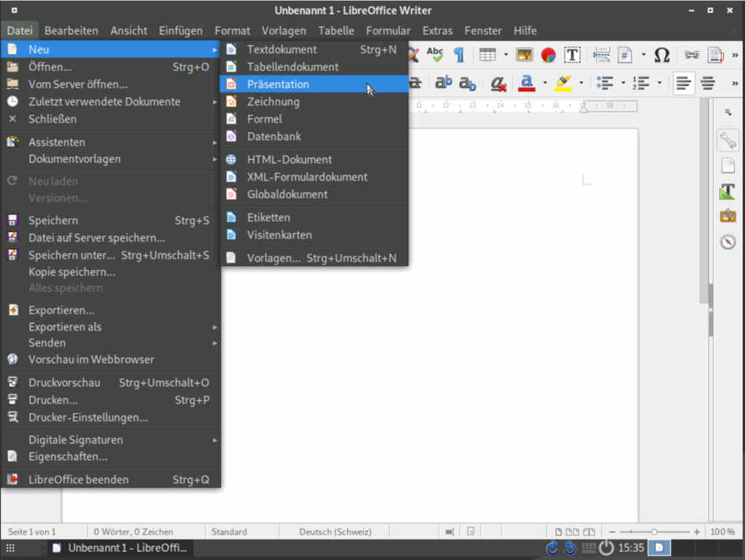Click the Unbenannt 1 taskbar window button
This screenshot has width=745, height=560.
pyautogui.click(x=120, y=548)
